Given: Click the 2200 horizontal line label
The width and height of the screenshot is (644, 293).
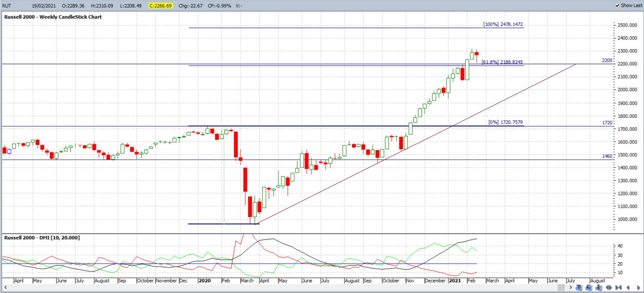Looking at the screenshot, I should point(607,60).
